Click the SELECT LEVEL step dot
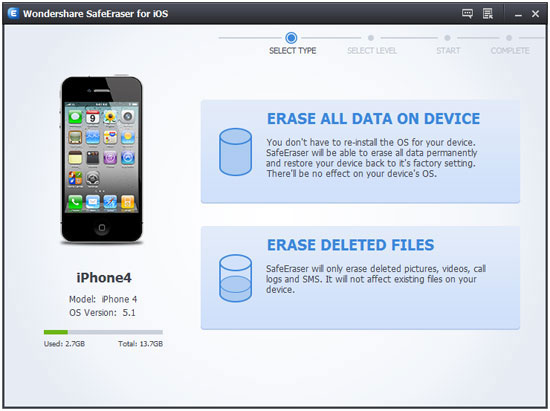The width and height of the screenshot is (550, 411). click(371, 38)
